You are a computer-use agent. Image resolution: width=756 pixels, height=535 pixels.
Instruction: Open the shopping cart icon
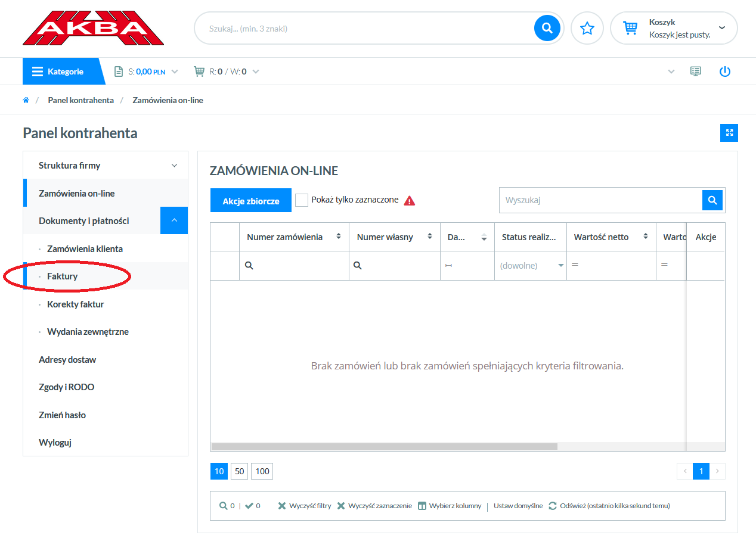(630, 28)
